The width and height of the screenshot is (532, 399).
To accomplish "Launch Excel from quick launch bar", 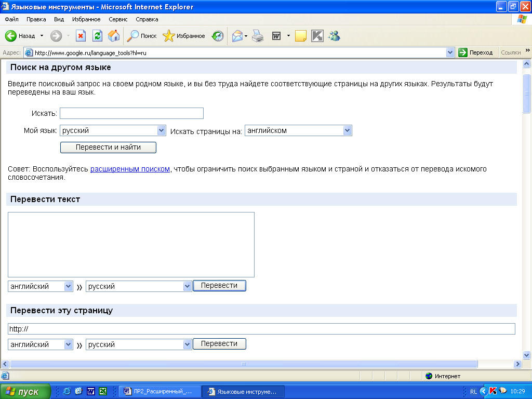I will coord(103,391).
